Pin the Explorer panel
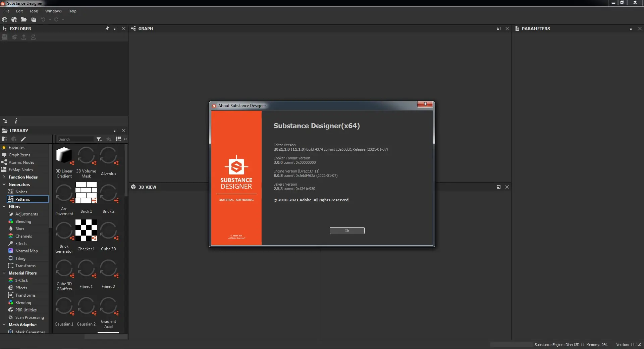Viewport: 644px width, 349px height. coord(107,29)
